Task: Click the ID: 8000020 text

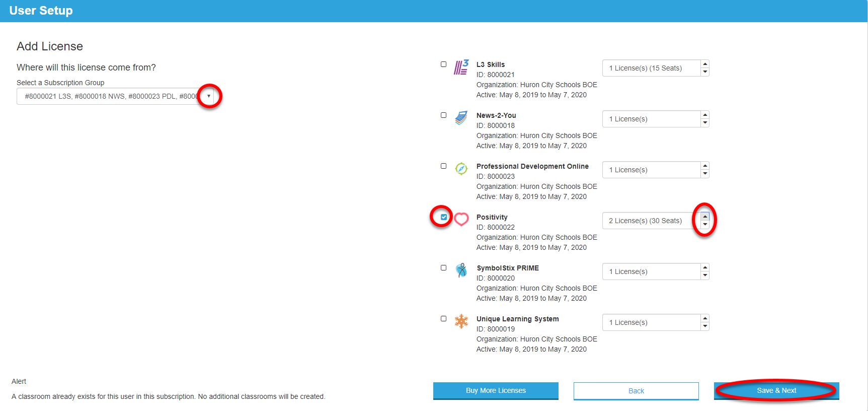Action: [x=496, y=278]
